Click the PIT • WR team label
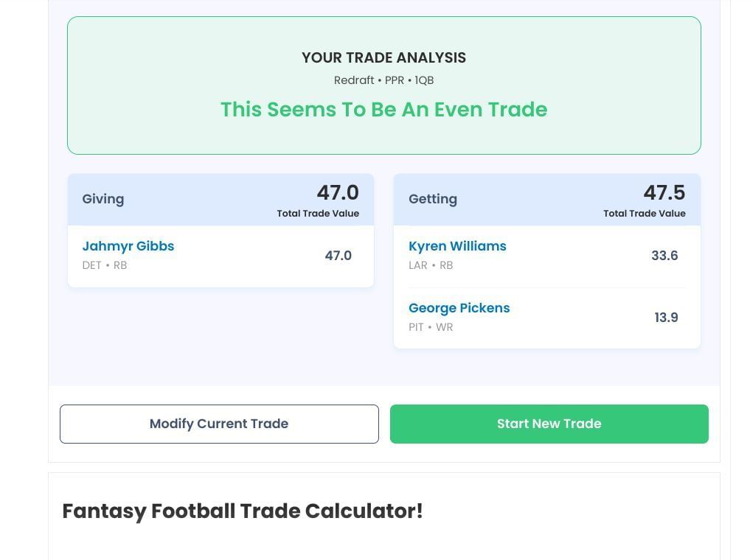 point(431,327)
